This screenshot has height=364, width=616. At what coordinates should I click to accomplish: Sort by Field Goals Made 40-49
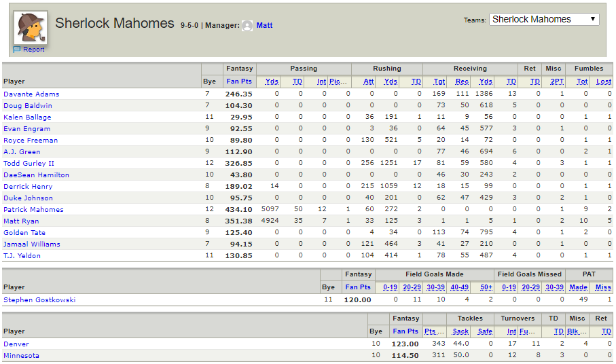[460, 287]
